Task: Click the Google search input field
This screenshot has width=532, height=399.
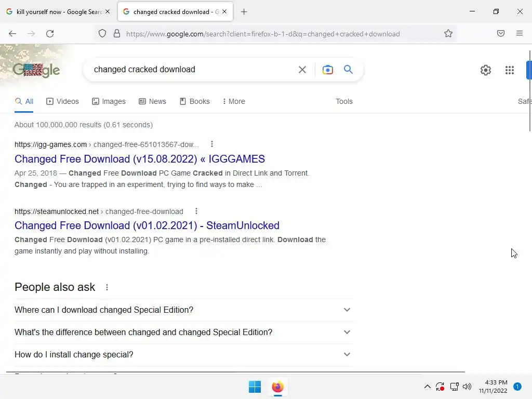Action: pyautogui.click(x=193, y=70)
